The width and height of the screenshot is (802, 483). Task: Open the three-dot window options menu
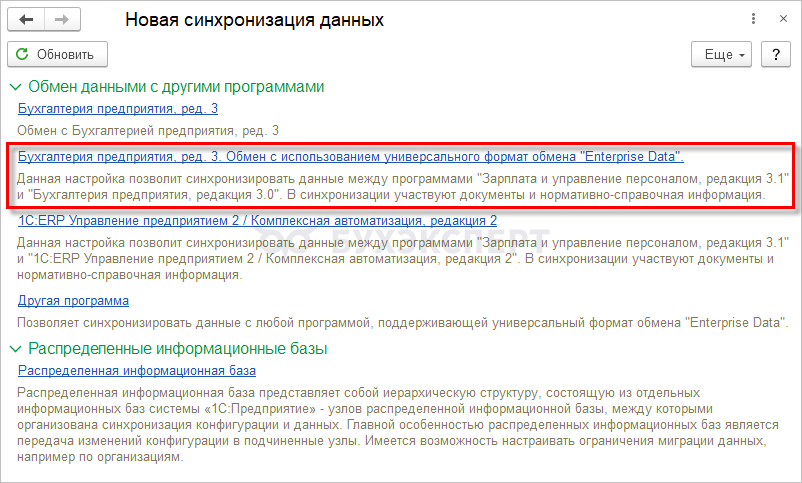point(753,19)
